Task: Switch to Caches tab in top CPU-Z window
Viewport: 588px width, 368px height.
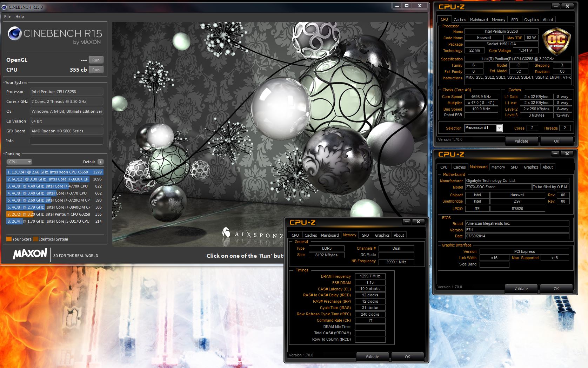Action: coord(460,20)
